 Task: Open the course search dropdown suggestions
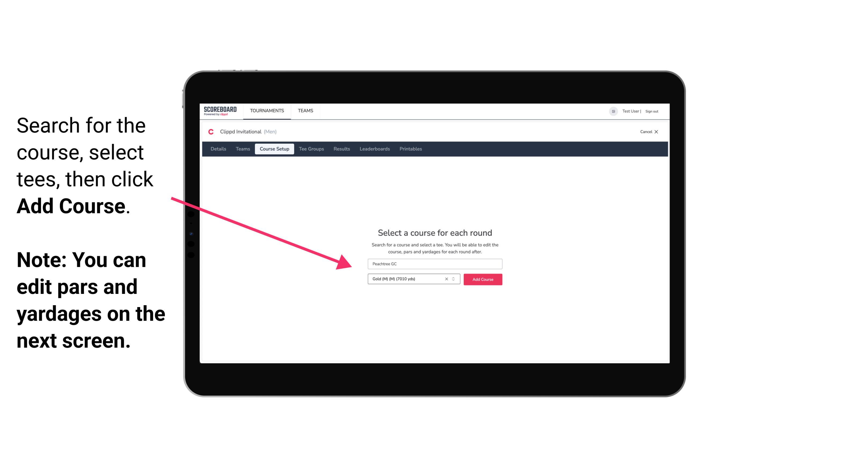(x=434, y=263)
